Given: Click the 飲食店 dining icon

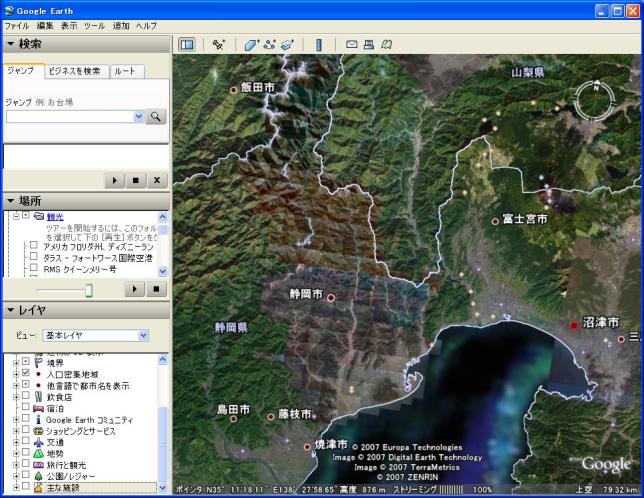Looking at the screenshot, I should coord(38,397).
